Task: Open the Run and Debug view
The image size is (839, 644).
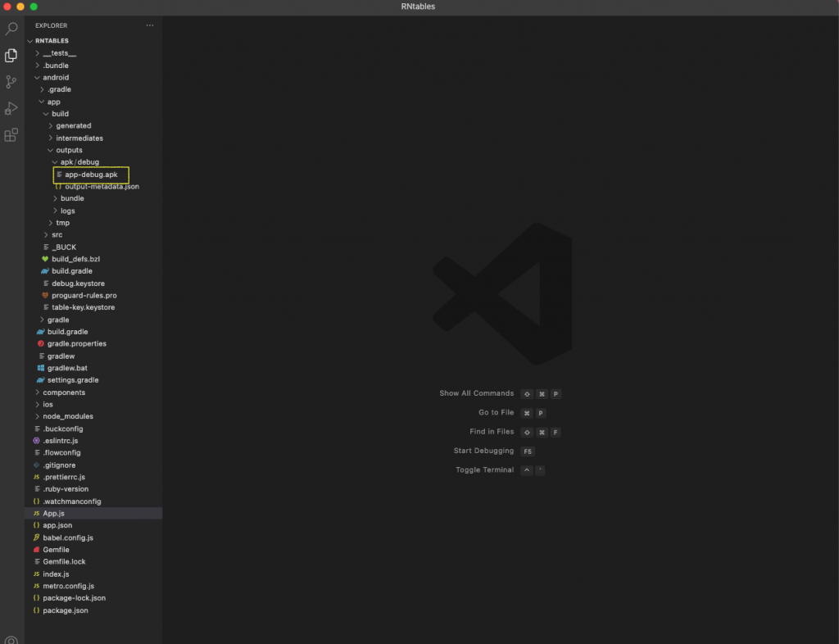Action: [11, 107]
